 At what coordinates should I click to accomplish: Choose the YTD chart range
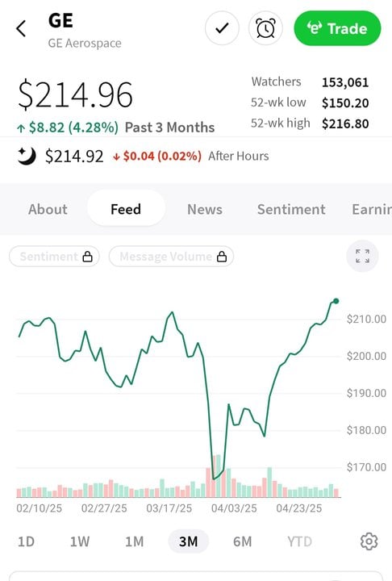299,541
